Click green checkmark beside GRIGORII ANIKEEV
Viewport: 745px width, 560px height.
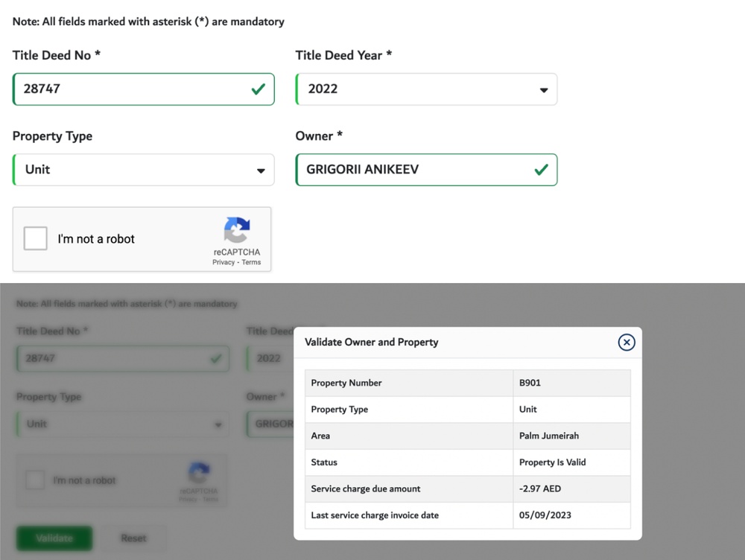pyautogui.click(x=542, y=170)
